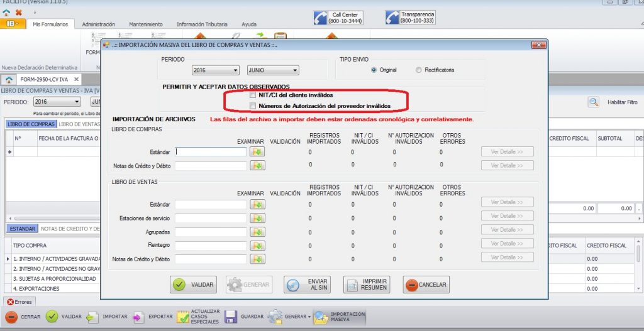Click vertical scrollbar of TIPO COMPRA grid
The image size is (644, 331).
tap(638, 266)
